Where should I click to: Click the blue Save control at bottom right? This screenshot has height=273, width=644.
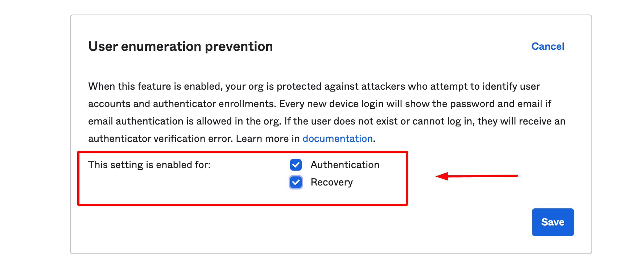tap(553, 222)
